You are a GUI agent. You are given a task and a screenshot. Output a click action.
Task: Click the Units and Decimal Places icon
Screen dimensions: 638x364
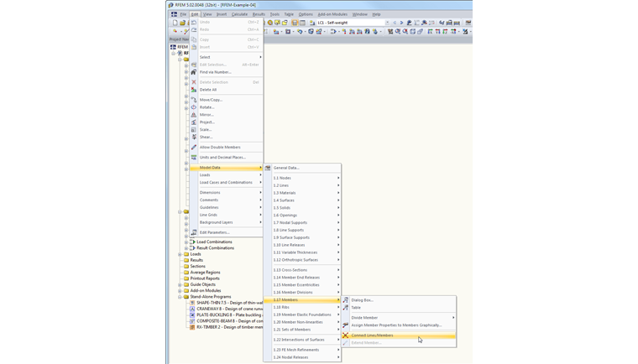[x=194, y=158]
